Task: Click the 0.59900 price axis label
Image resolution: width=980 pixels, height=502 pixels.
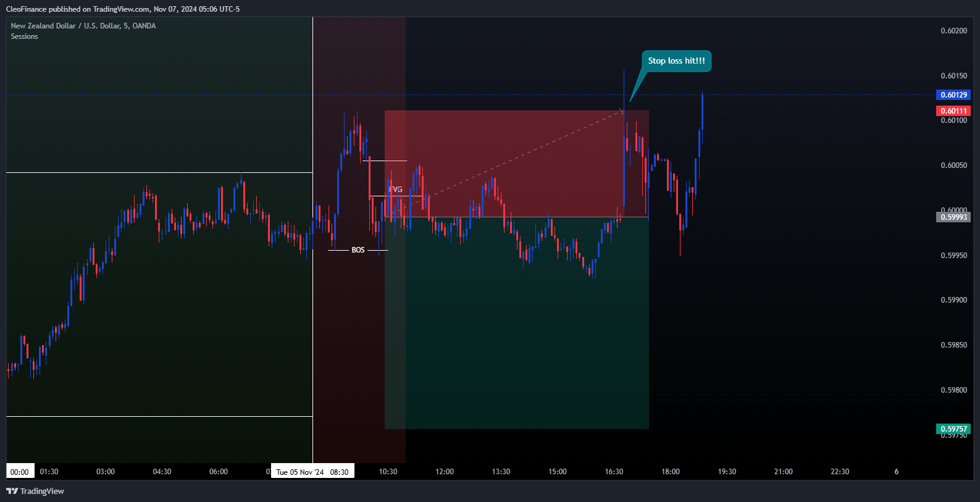Action: pyautogui.click(x=953, y=300)
